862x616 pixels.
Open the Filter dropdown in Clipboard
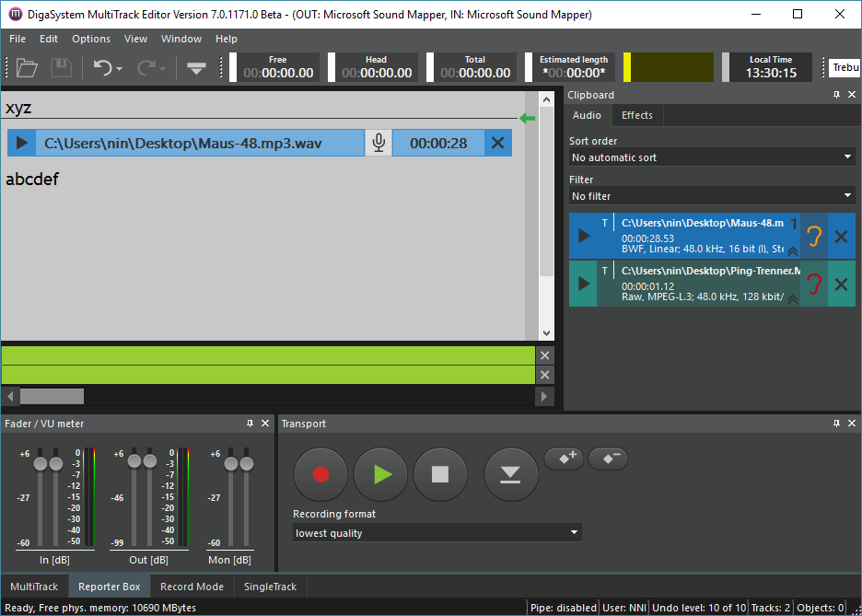[x=712, y=196]
